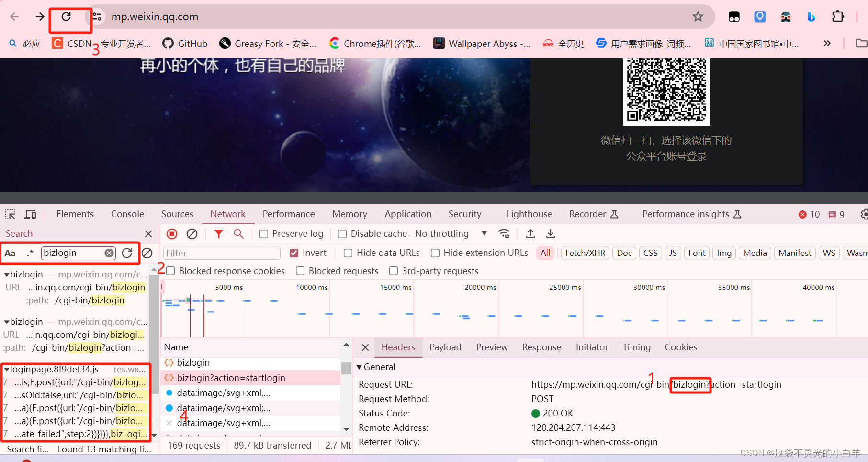Switch to the Application tab
Screen dimensions: 868x462
(408, 214)
